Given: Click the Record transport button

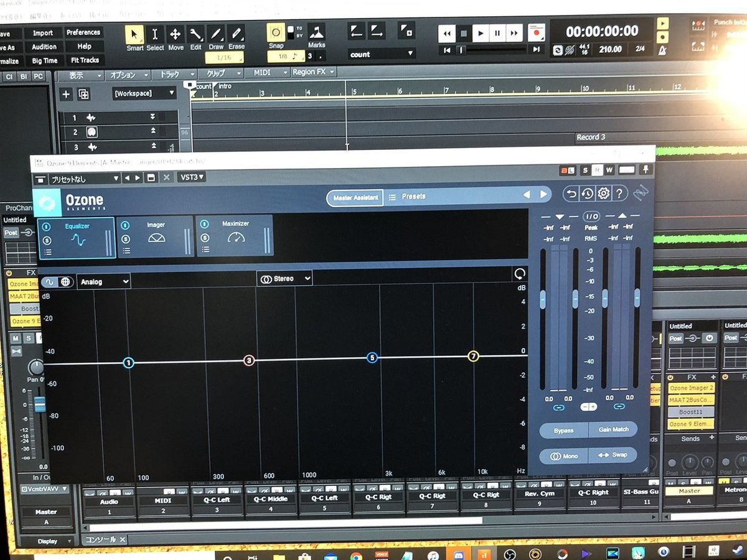Looking at the screenshot, I should coord(536,32).
